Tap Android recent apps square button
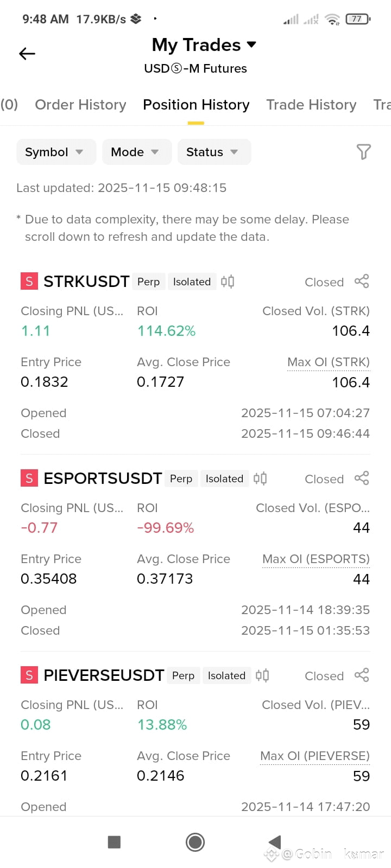 [114, 842]
